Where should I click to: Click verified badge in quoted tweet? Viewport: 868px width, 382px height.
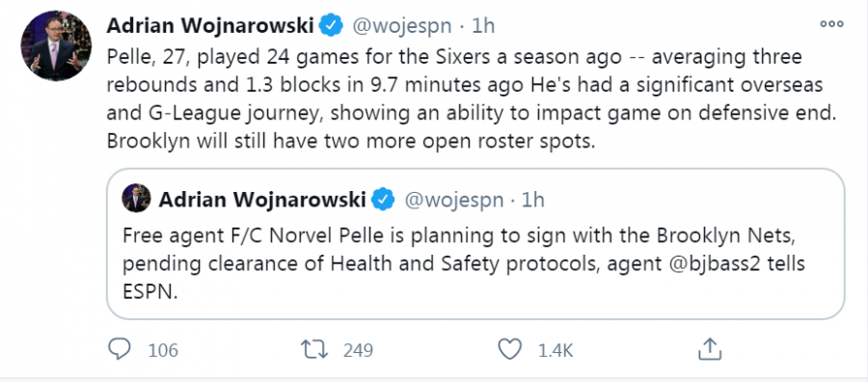(x=383, y=200)
